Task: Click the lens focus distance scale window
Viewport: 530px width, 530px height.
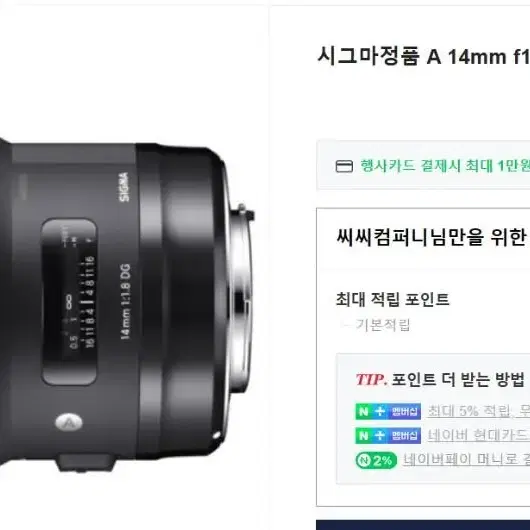Action: (x=69, y=302)
